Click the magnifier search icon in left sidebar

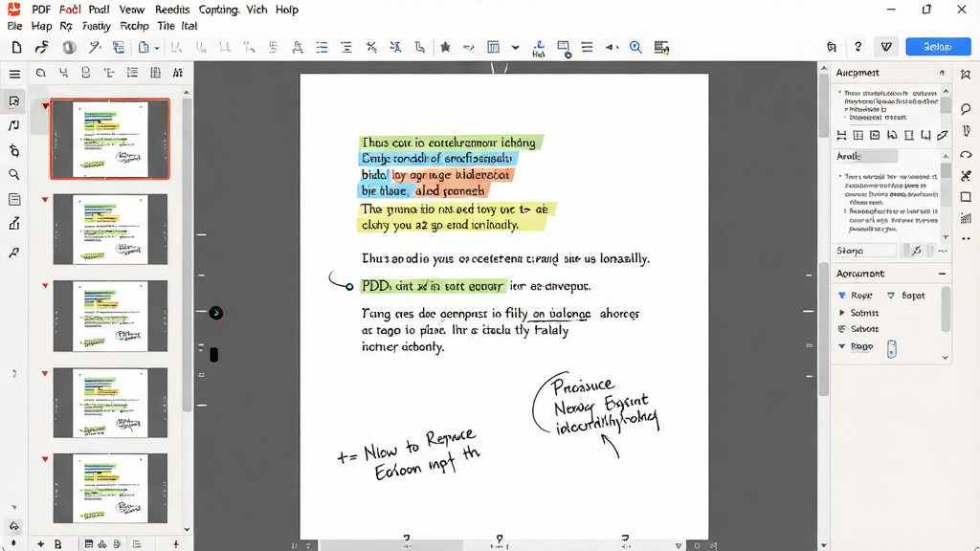[x=13, y=175]
